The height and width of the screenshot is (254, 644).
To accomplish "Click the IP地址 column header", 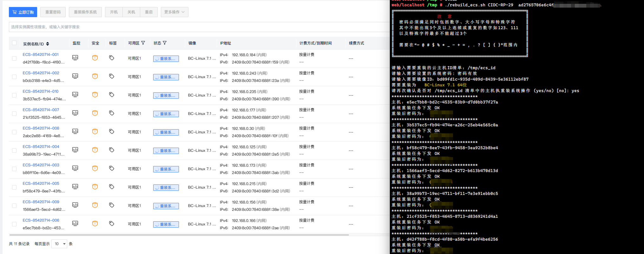I will 226,43.
